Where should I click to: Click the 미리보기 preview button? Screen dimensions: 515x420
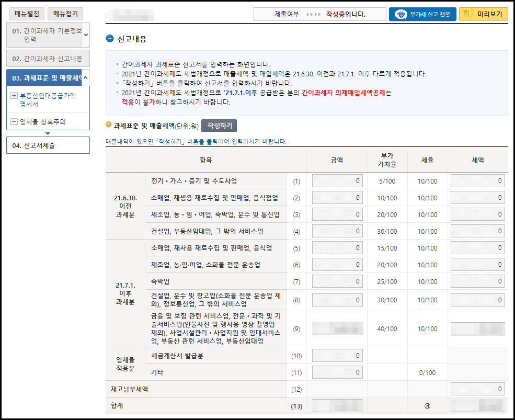[484, 14]
